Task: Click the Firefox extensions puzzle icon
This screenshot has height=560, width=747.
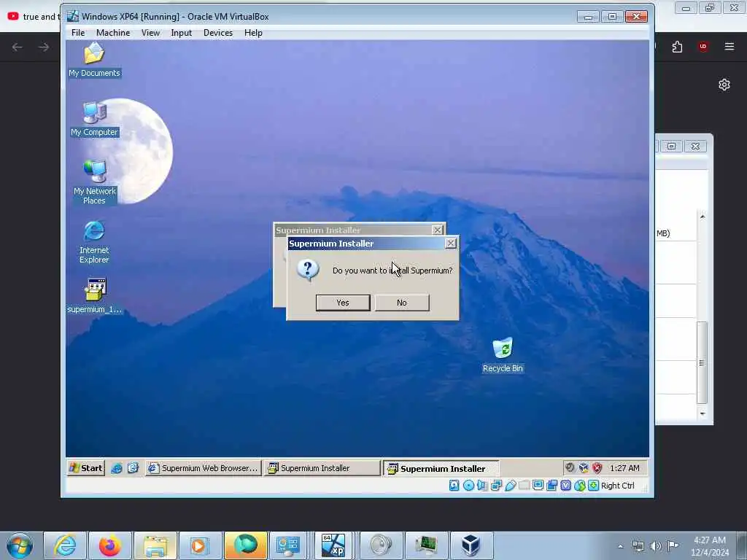Action: coord(677,47)
